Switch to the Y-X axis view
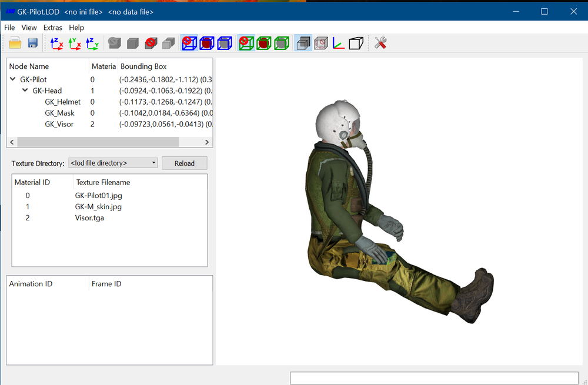 click(75, 43)
